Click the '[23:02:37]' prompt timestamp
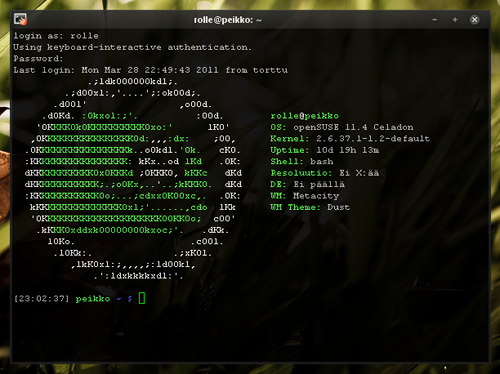500x374 pixels. [41, 298]
